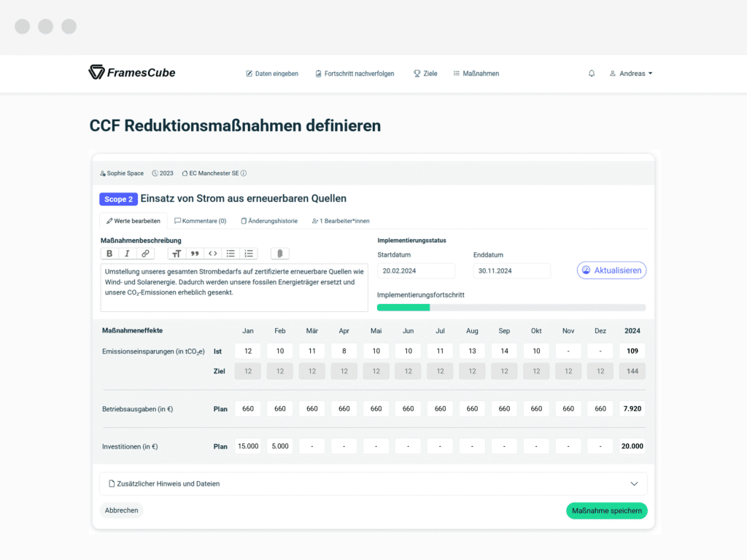Viewport: 747px width, 560px height.
Task: Click the Abbrechen button
Action: point(122,510)
